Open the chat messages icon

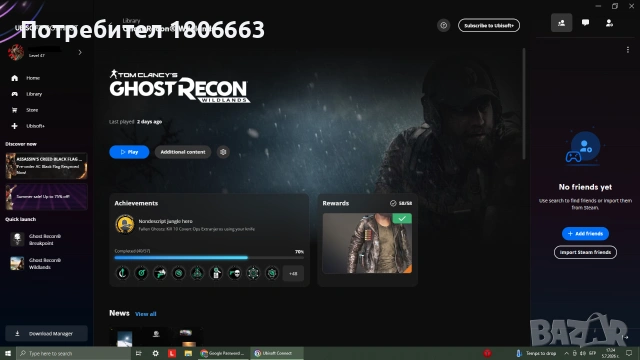tap(585, 23)
